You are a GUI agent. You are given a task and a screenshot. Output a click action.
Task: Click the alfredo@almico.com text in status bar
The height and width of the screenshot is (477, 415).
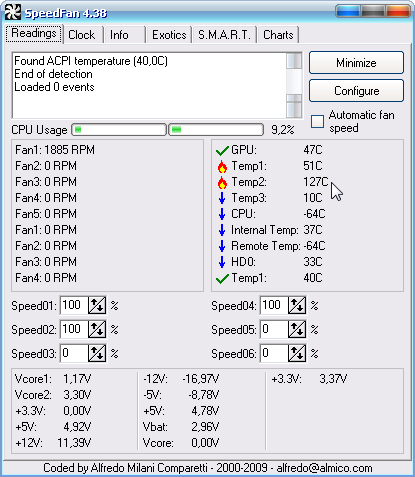(x=324, y=468)
